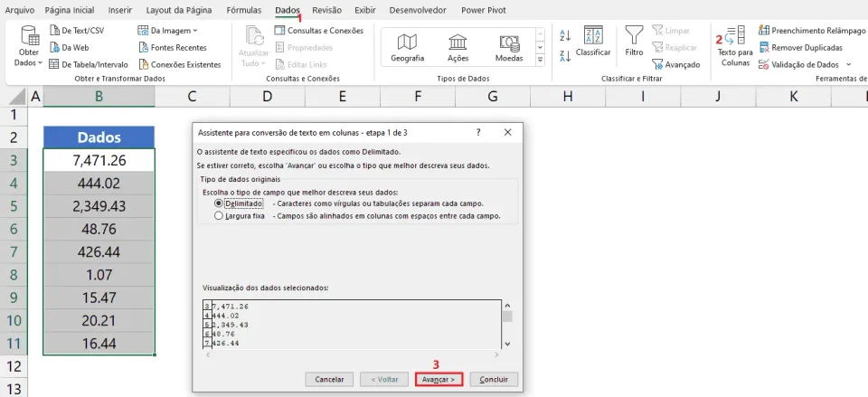The width and height of the screenshot is (868, 397).
Task: Select cell with 7,471.26
Action: point(99,161)
